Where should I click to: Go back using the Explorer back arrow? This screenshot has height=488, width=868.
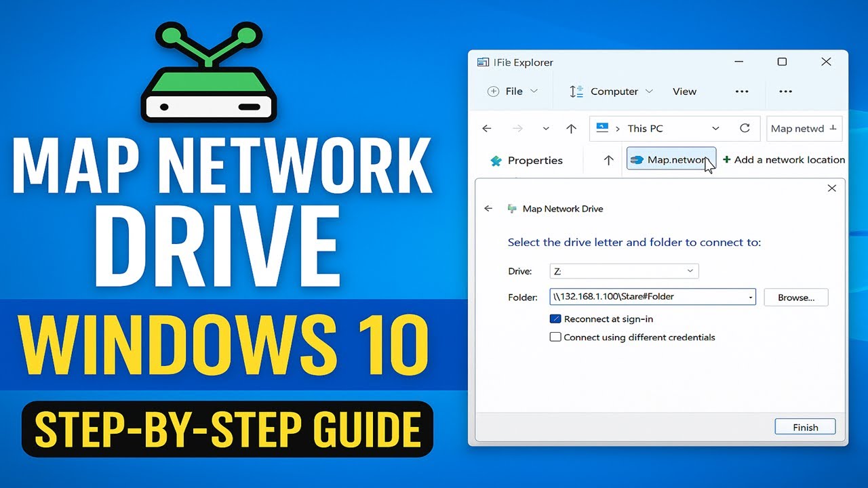tap(486, 128)
